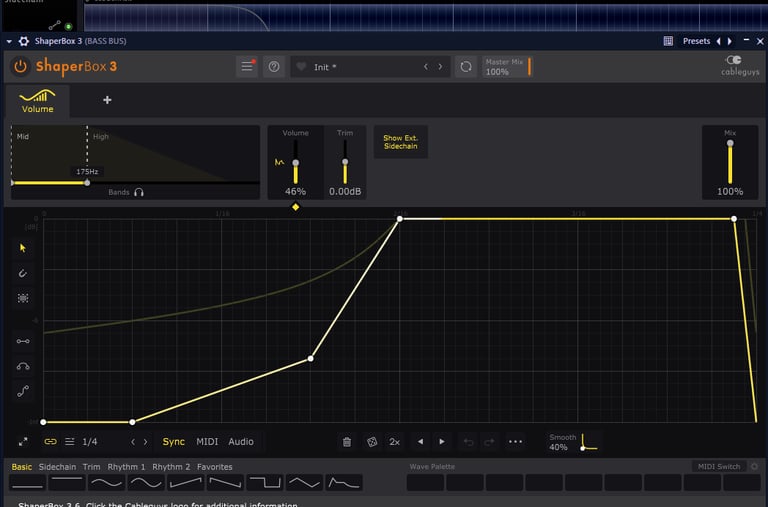Image resolution: width=768 pixels, height=507 pixels.
Task: Shift wave right with triangle arrow
Action: [x=442, y=441]
